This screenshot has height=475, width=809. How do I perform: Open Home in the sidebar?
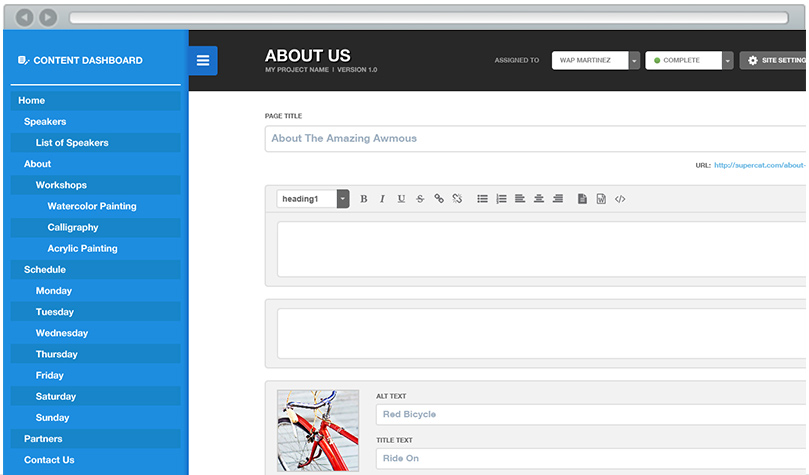(95, 101)
